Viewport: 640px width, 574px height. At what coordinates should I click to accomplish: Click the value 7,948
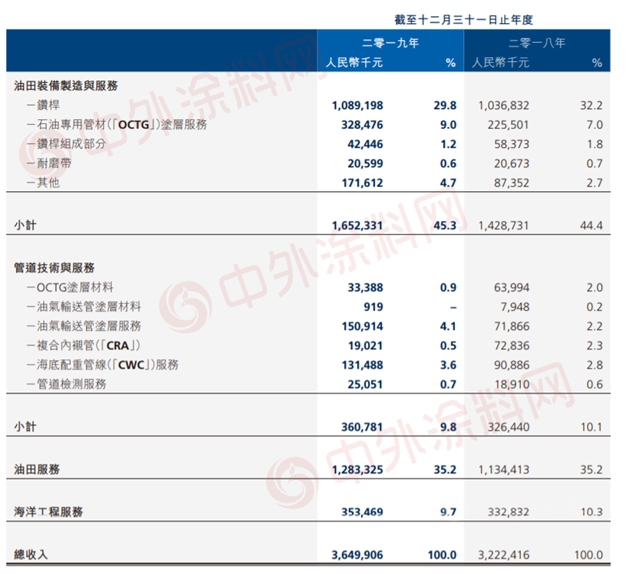[515, 307]
